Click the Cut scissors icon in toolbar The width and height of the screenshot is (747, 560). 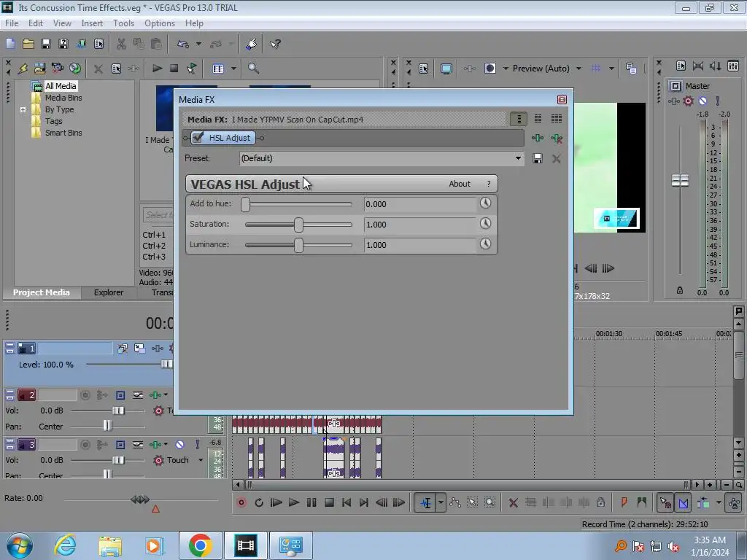[x=121, y=44]
